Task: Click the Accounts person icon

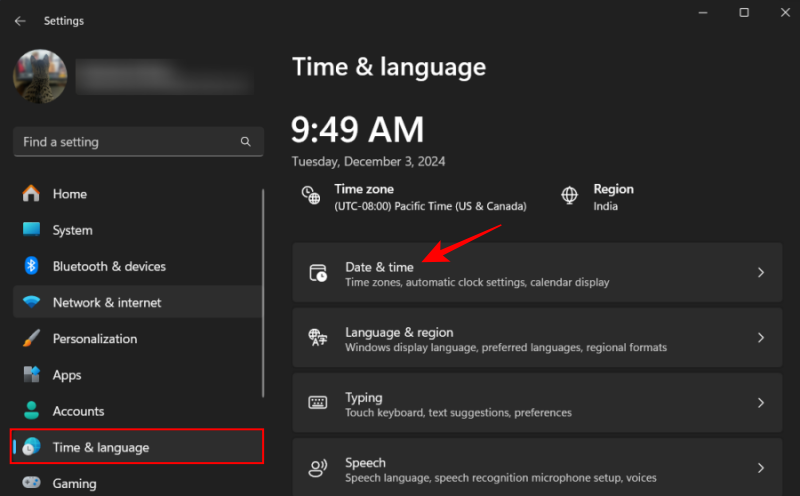Action: 31,411
